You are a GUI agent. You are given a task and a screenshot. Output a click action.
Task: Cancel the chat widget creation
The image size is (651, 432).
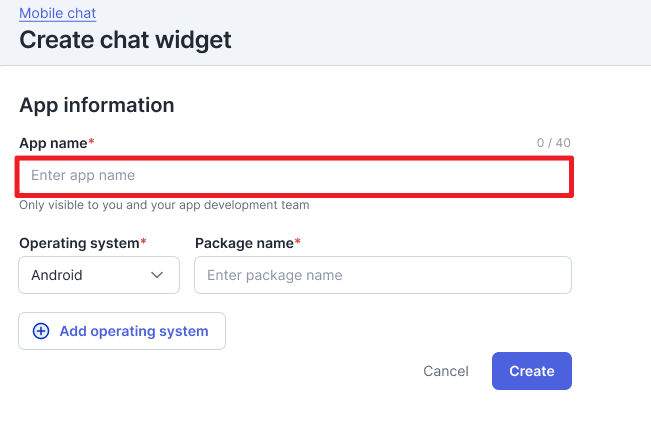click(446, 371)
